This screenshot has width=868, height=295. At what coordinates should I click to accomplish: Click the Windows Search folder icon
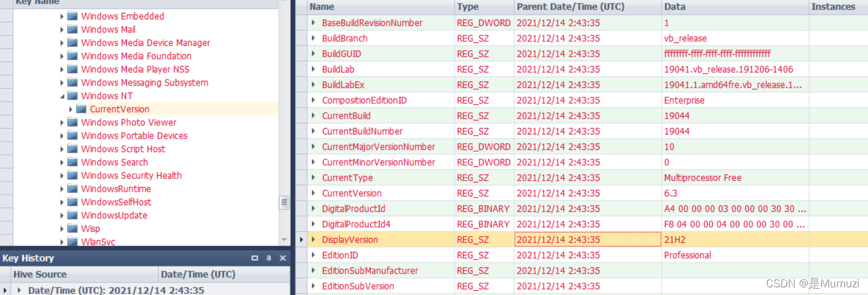73,162
